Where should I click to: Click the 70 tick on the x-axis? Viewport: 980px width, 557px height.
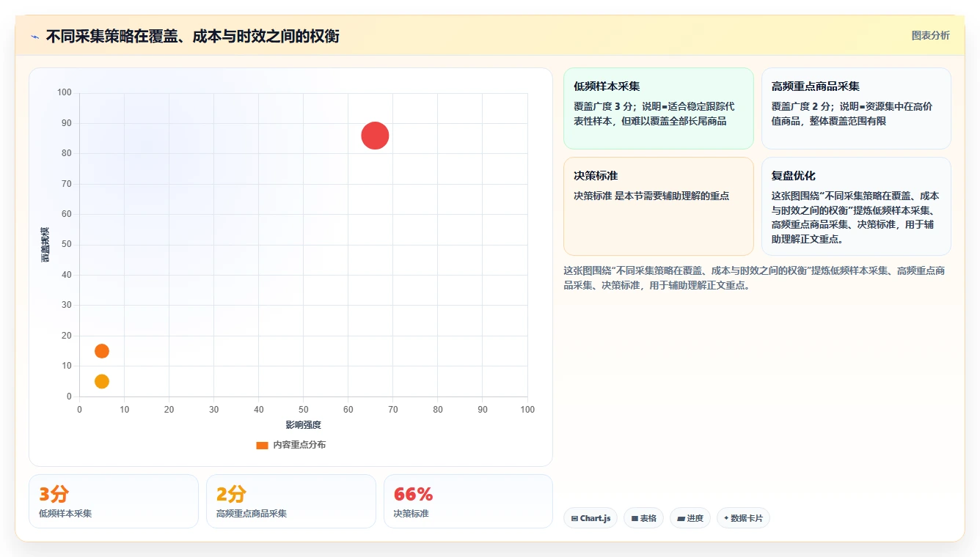[x=393, y=410]
